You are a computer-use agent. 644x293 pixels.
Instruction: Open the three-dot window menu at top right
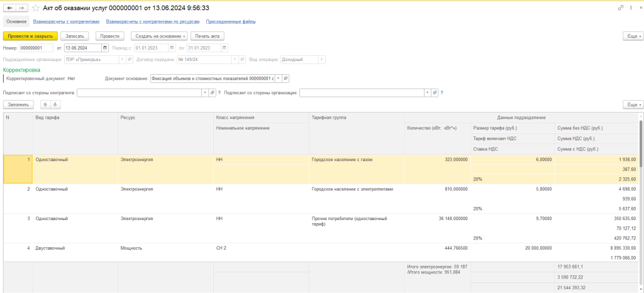tap(630, 8)
